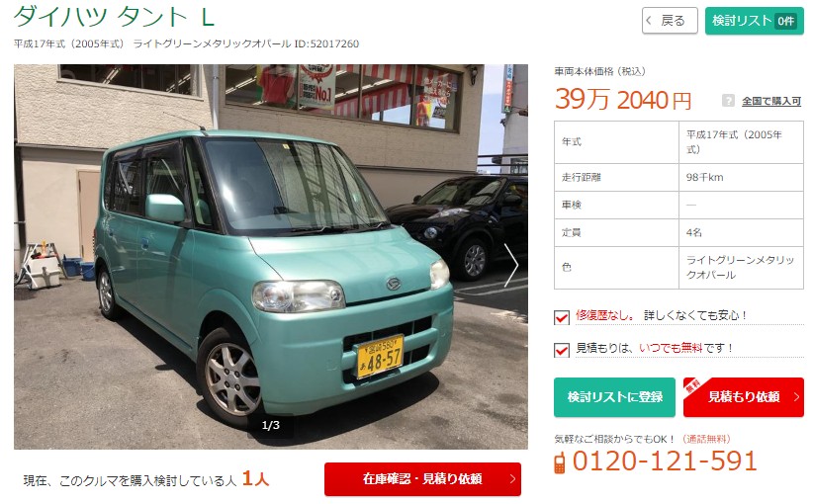Click the 検討リストに登録 button
Image resolution: width=813 pixels, height=504 pixels.
tap(614, 397)
